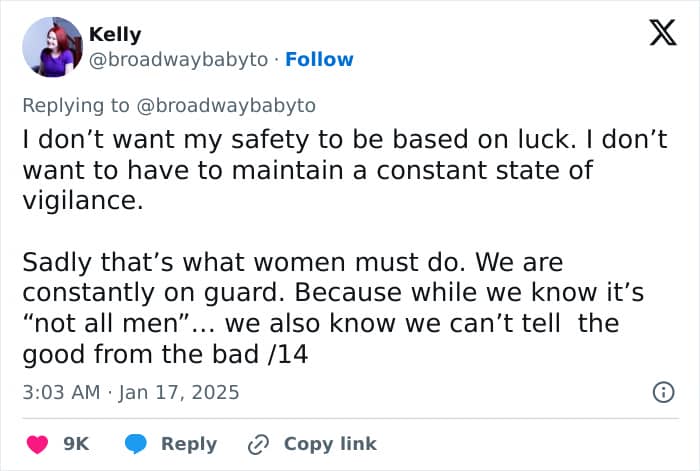Click the 'Replying to' gray text

[76, 106]
